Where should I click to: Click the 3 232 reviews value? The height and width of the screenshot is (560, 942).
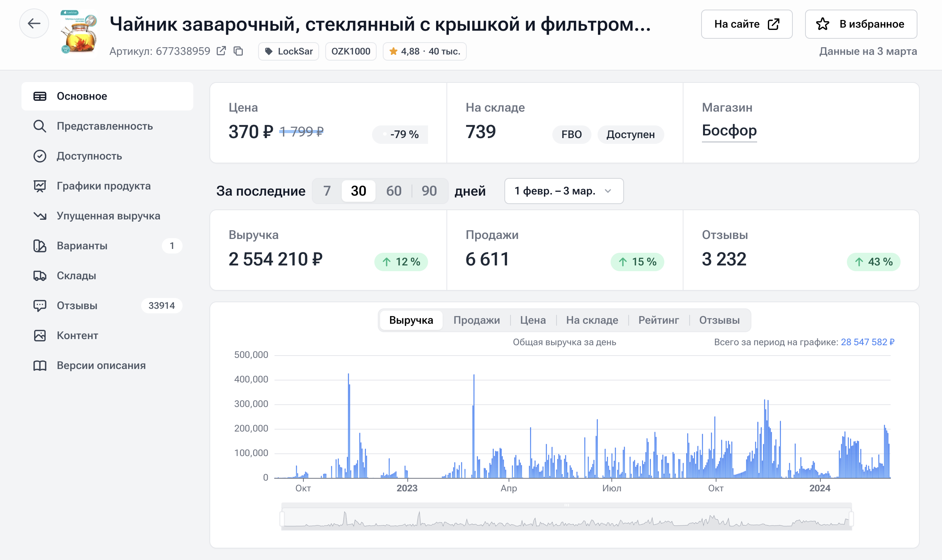[x=724, y=260]
